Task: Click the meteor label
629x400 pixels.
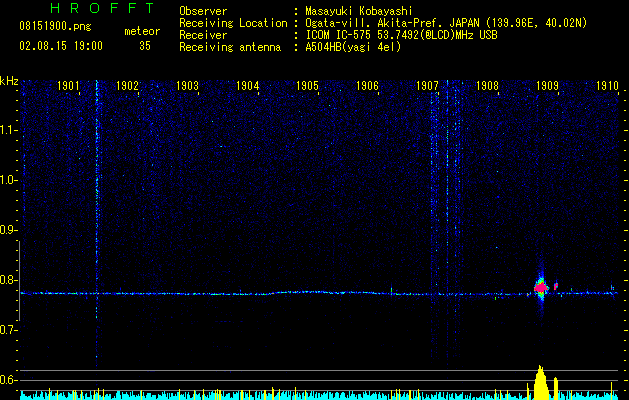Action: (x=142, y=31)
